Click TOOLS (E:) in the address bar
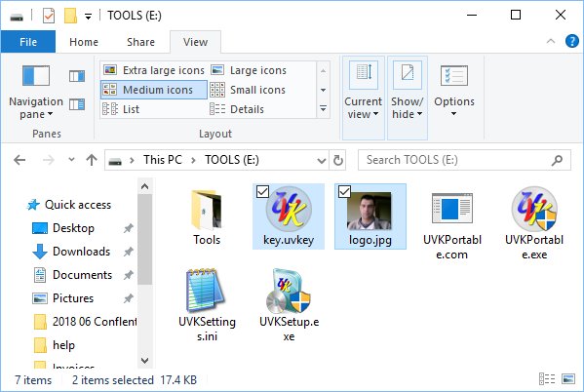 pyautogui.click(x=232, y=160)
